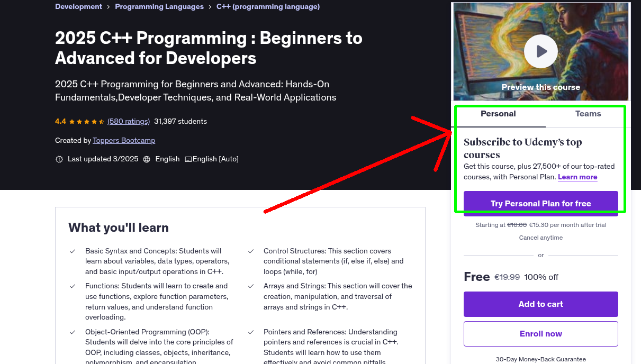Click the Enroll now button

(540, 334)
